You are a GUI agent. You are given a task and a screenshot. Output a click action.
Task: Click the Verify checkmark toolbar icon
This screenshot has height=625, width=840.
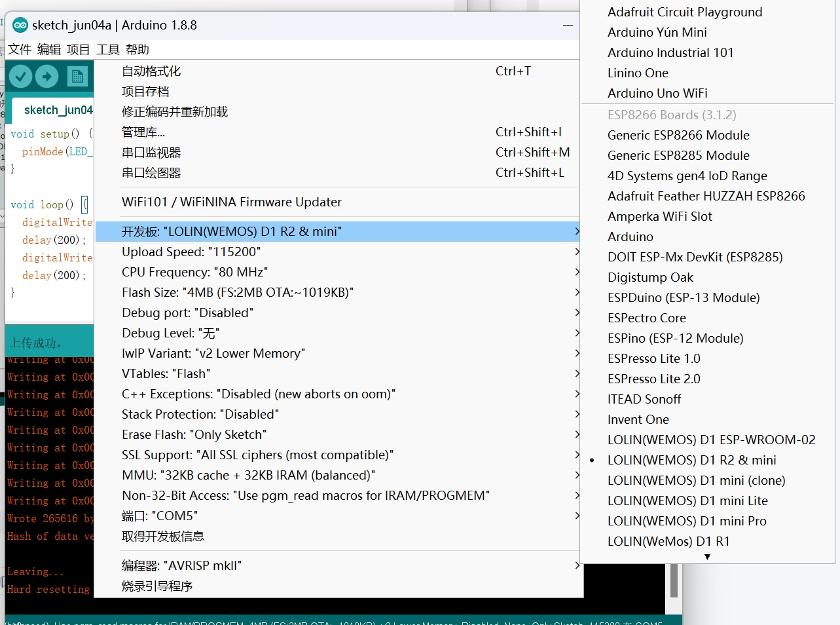[20, 77]
